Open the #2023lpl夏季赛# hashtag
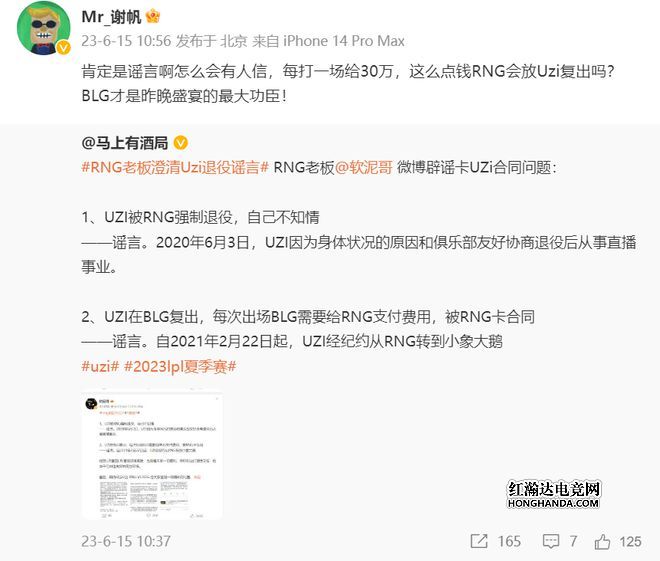Screen dimensions: 660x561 coord(180,366)
